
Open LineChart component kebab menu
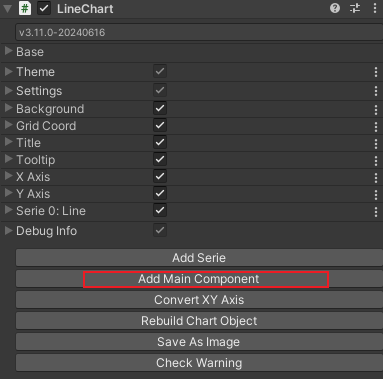pos(375,8)
